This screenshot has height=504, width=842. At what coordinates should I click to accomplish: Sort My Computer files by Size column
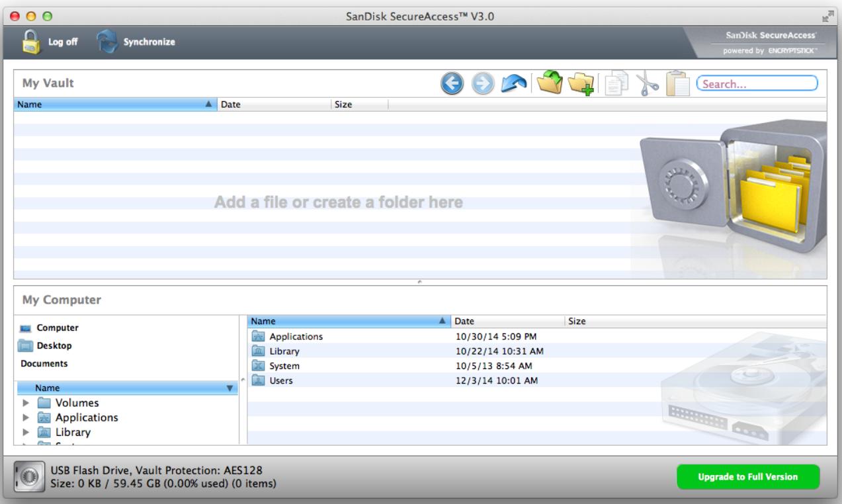click(x=594, y=321)
